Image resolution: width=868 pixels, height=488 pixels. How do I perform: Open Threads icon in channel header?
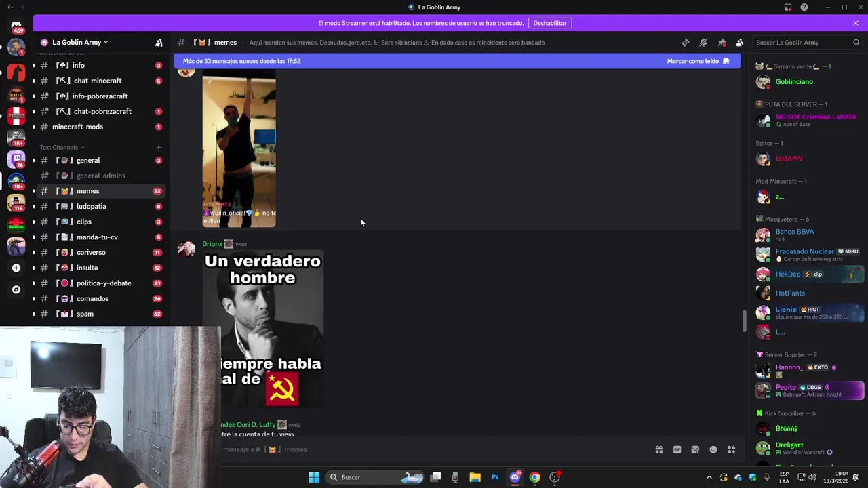[x=685, y=42]
